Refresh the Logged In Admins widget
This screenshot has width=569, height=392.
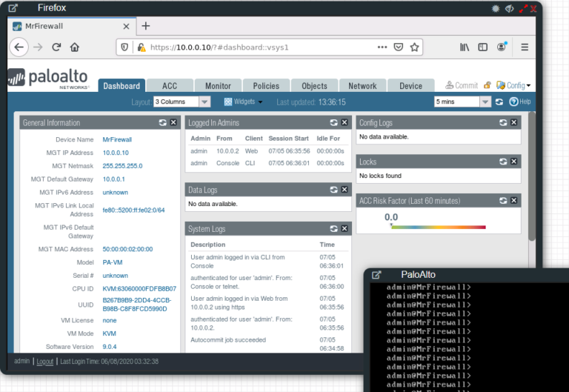(333, 122)
